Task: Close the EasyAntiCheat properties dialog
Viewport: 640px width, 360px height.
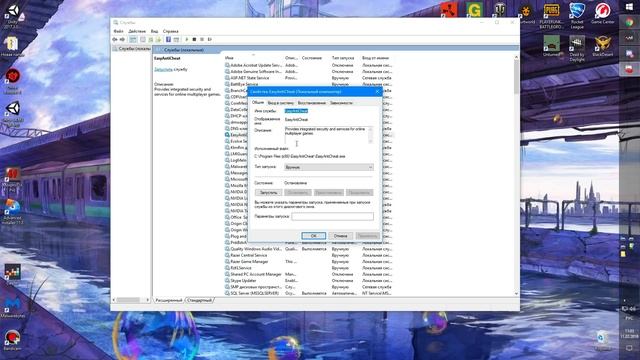Action: tap(377, 92)
